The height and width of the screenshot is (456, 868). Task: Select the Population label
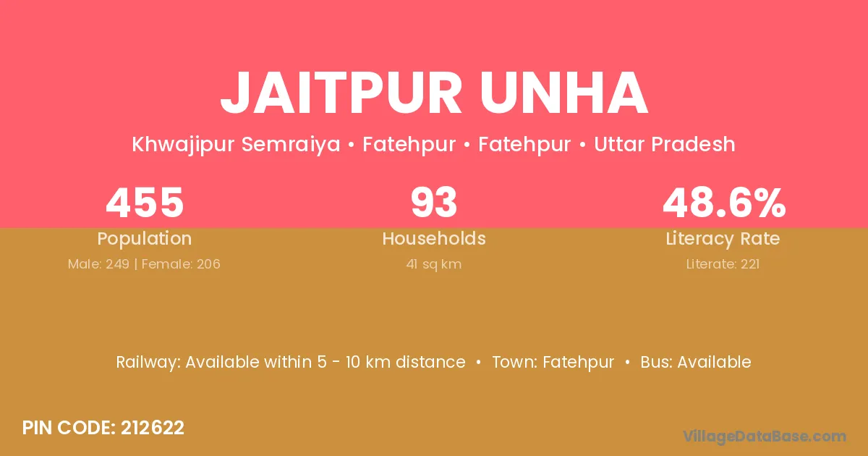point(145,239)
